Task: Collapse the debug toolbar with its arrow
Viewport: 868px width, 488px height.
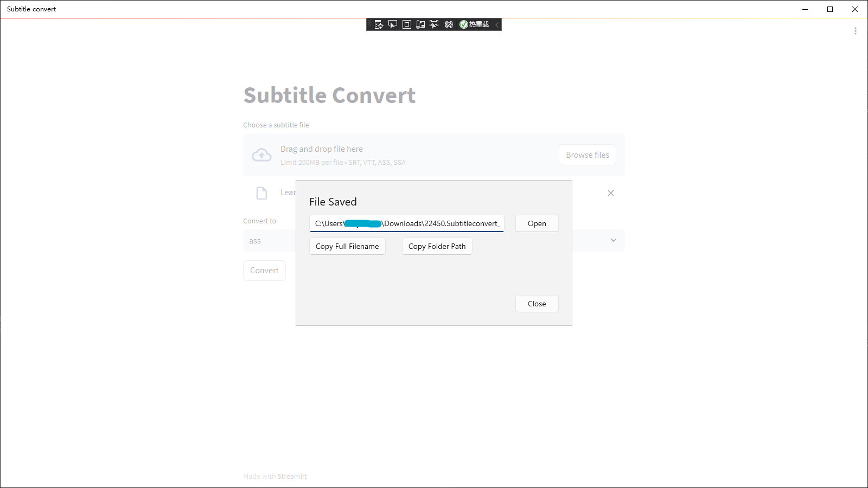Action: [x=497, y=24]
